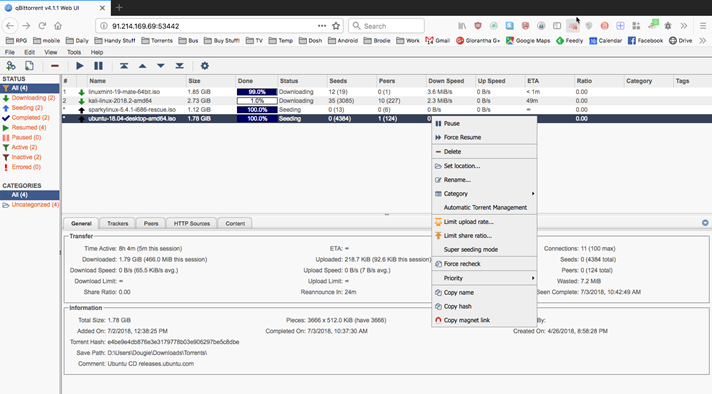This screenshot has height=394, width=712.
Task: Choose Force Resume in context menu
Action: (x=484, y=137)
